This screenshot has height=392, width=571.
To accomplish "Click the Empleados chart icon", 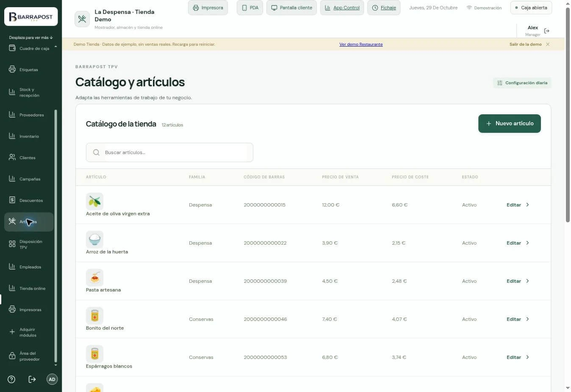I will click(12, 267).
